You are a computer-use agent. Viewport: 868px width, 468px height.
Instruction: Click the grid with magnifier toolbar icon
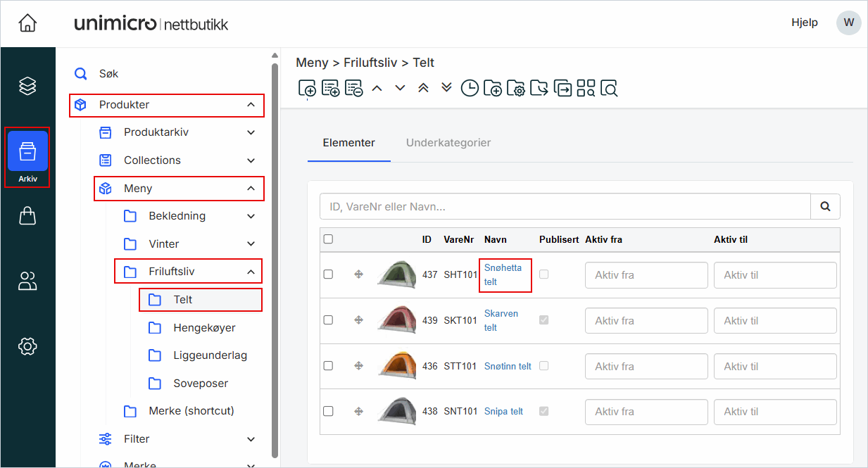click(x=586, y=88)
